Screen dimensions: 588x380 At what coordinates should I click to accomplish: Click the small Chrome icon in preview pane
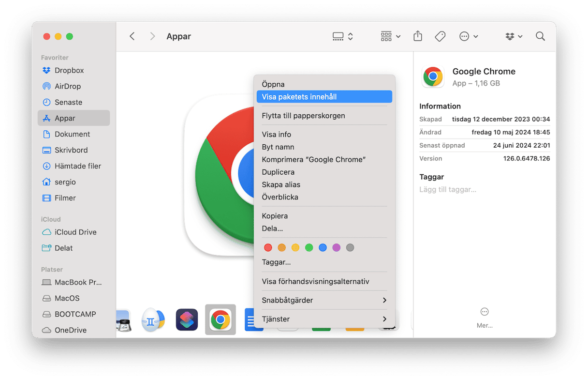click(x=433, y=76)
